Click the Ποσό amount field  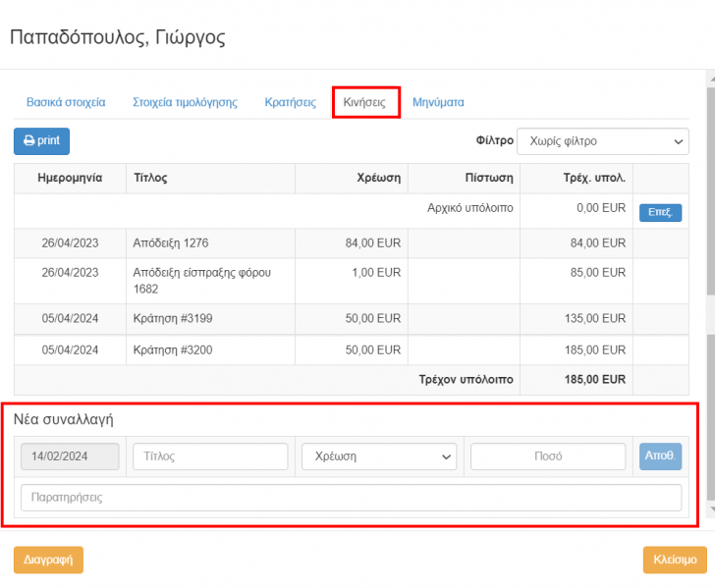(x=547, y=456)
